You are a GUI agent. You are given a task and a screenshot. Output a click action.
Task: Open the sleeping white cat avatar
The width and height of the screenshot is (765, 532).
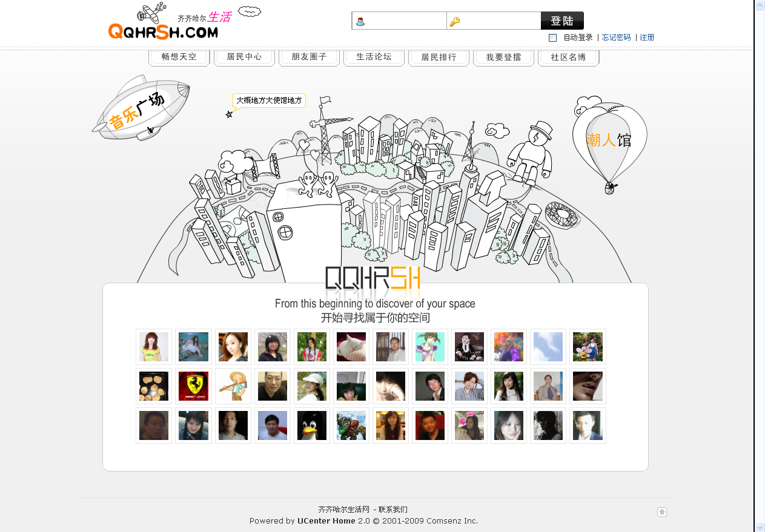tap(351, 347)
